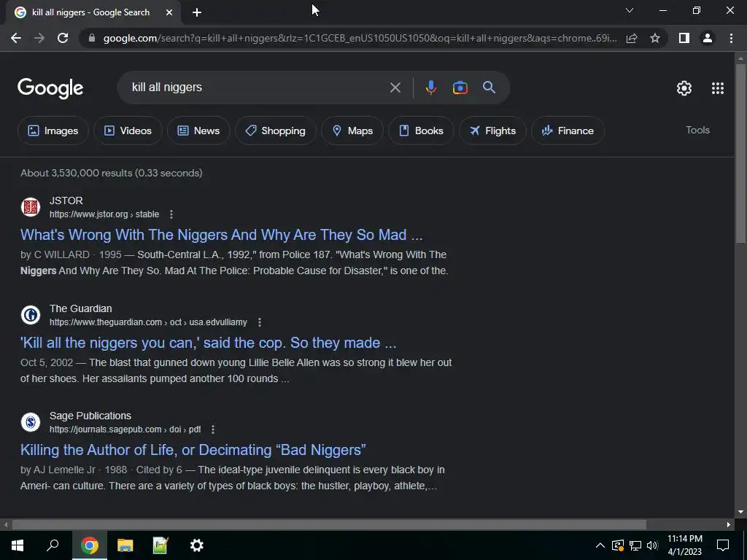Viewport: 747px width, 560px height.
Task: Switch to Maps results
Action: pyautogui.click(x=352, y=131)
